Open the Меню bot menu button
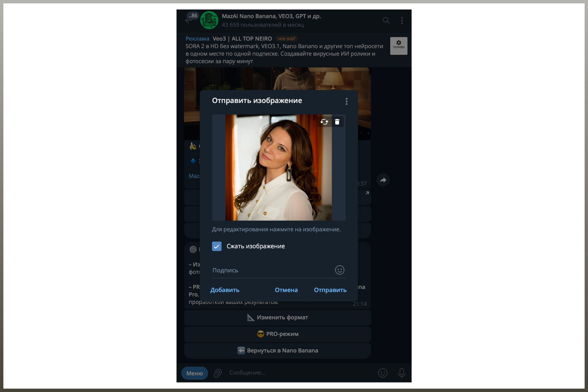The image size is (588, 392). [194, 373]
